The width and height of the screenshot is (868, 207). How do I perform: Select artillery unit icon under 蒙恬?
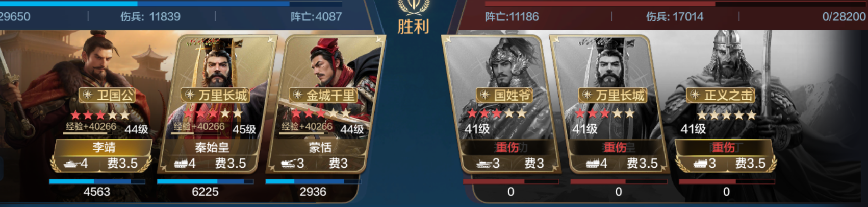pyautogui.click(x=288, y=164)
